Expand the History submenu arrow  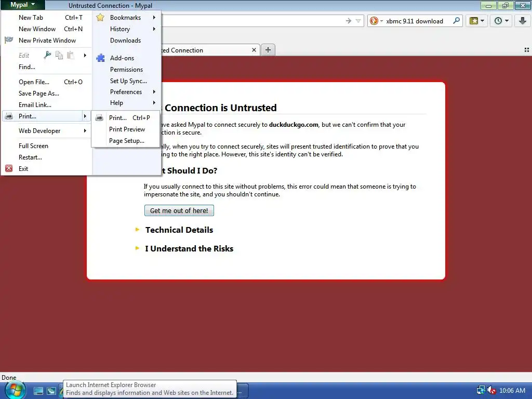tap(154, 29)
